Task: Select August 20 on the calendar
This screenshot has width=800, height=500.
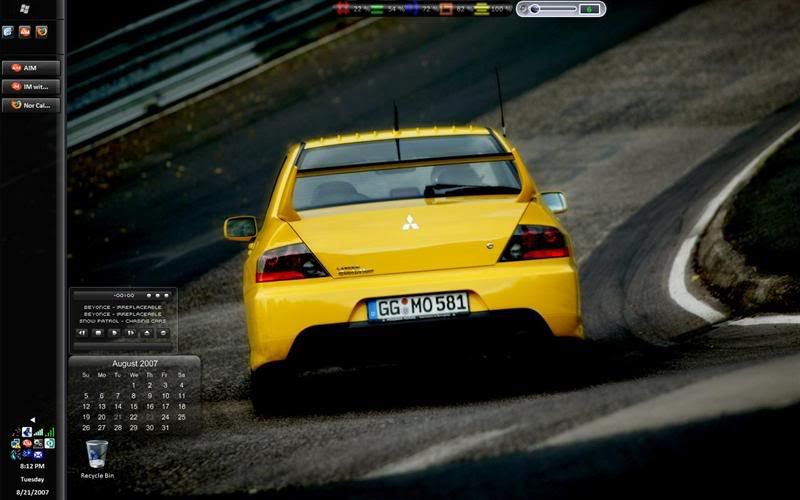Action: click(x=102, y=417)
